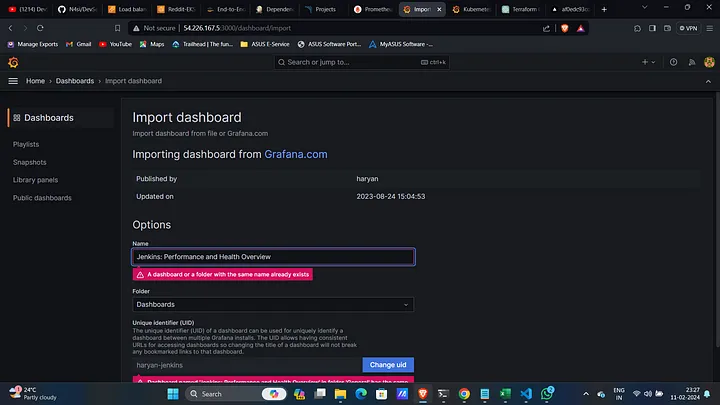The image size is (720, 405).
Task: Open Playlists in the sidebar
Action: click(26, 144)
